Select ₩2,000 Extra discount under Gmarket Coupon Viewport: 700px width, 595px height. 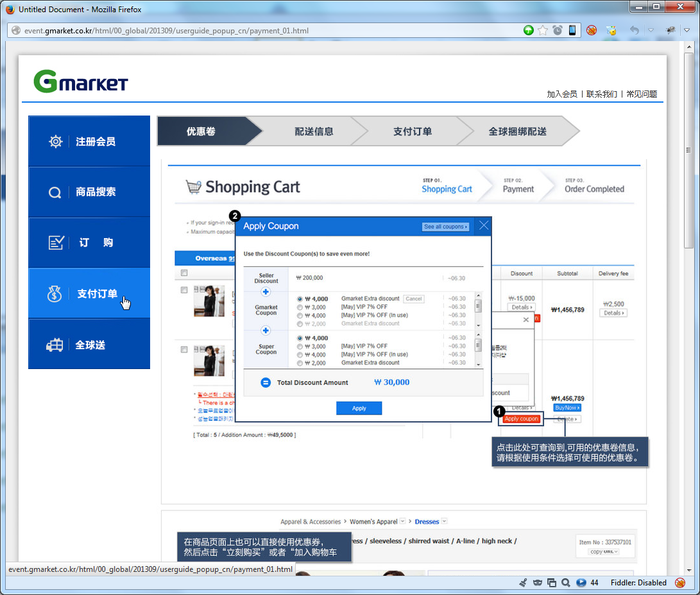pos(300,324)
